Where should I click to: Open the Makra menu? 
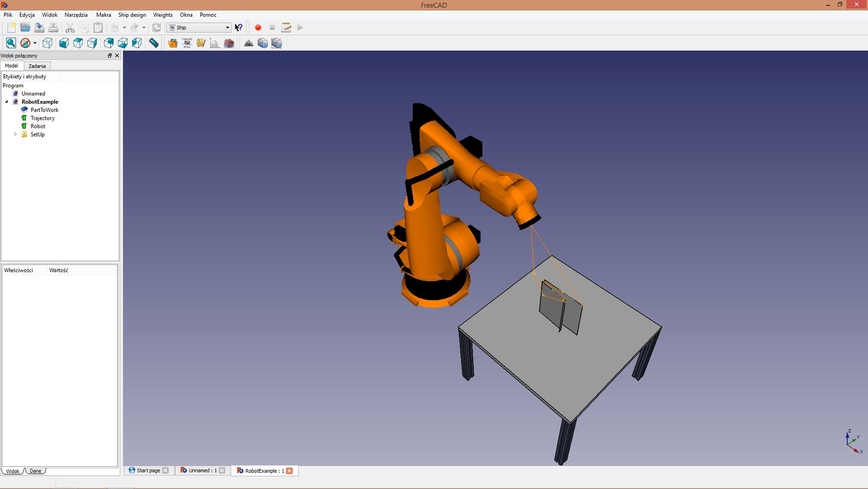click(x=103, y=15)
